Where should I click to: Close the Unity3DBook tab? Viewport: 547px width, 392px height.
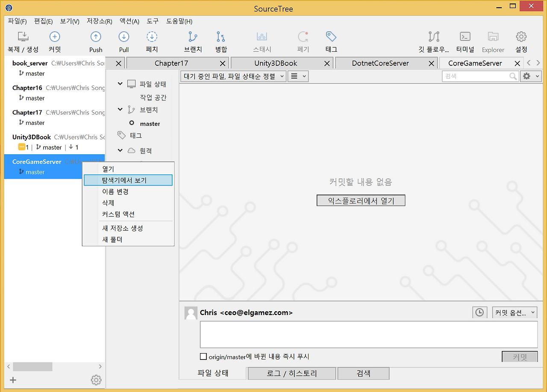click(x=327, y=63)
